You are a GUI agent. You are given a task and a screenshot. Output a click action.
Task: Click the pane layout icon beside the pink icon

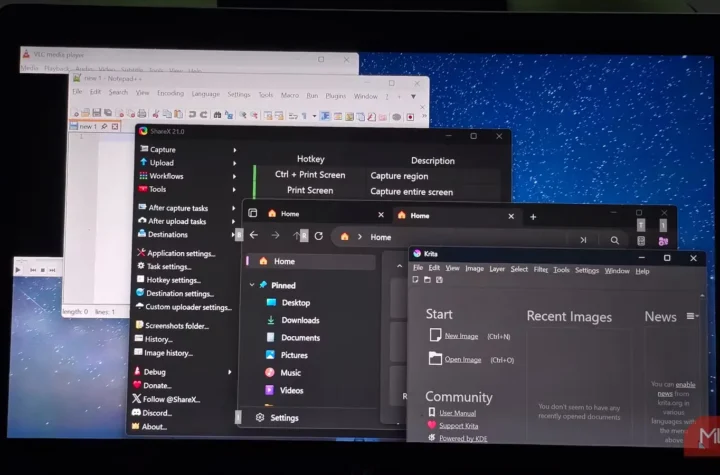click(641, 241)
